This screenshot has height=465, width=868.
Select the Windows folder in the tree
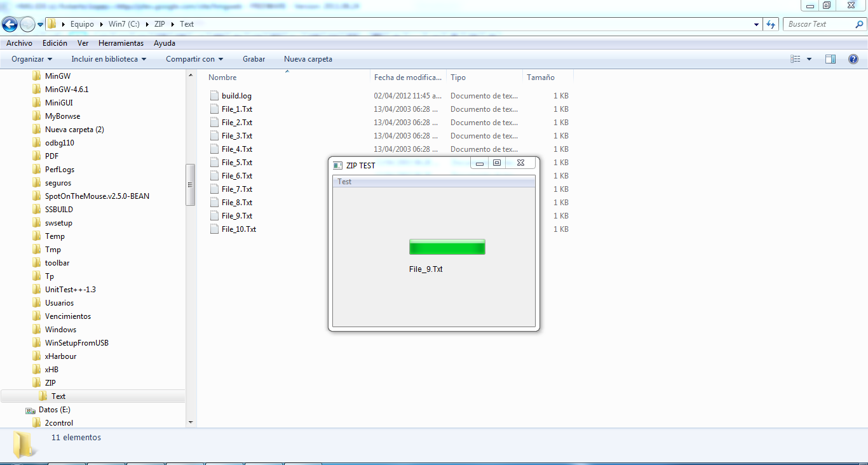(x=60, y=329)
